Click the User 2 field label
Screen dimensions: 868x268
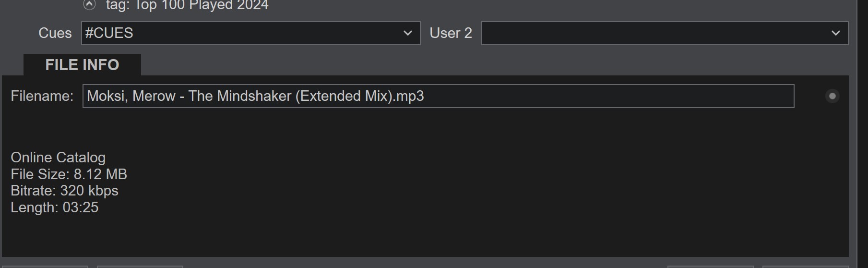[x=451, y=33]
